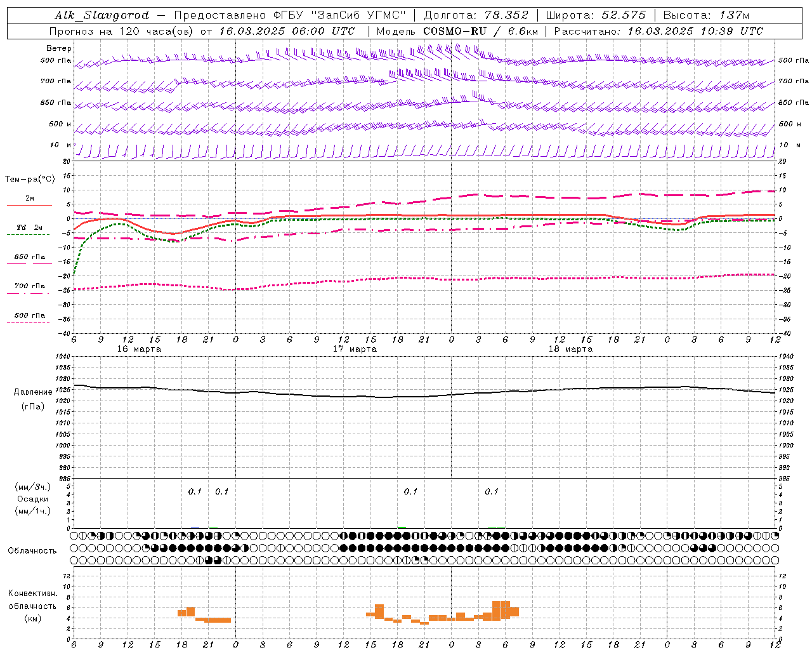Click the 18 марта date label
Image resolution: width=812 pixels, height=650 pixels.
570,349
